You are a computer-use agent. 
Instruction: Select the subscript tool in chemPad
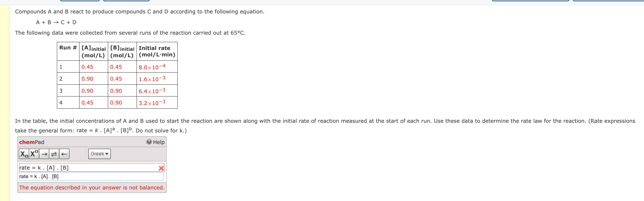(24, 154)
